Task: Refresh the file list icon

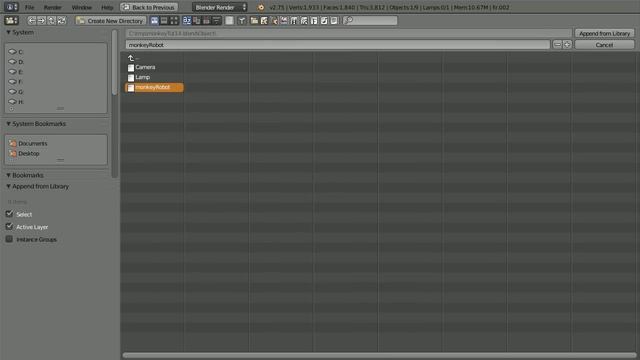Action: click(61, 20)
